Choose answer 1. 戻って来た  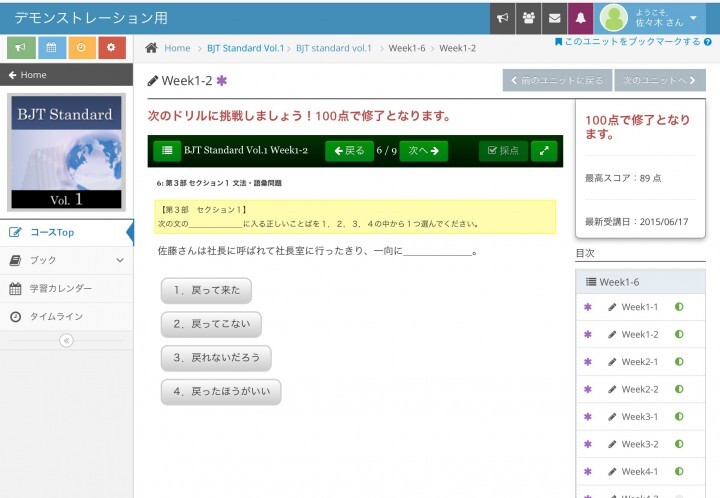(x=206, y=291)
